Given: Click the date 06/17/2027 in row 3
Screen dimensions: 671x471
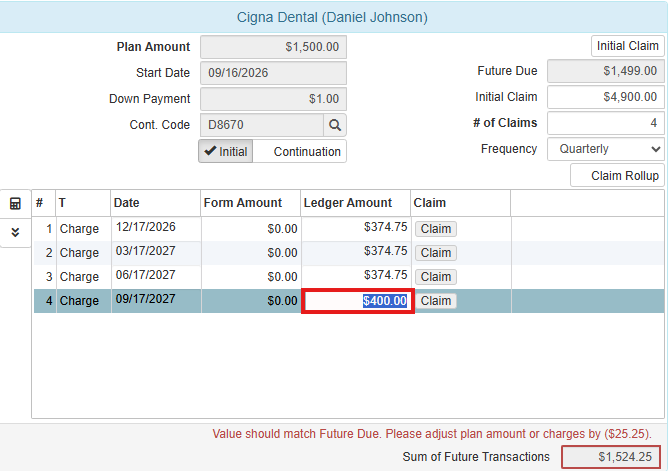Looking at the screenshot, I should coord(145,275).
